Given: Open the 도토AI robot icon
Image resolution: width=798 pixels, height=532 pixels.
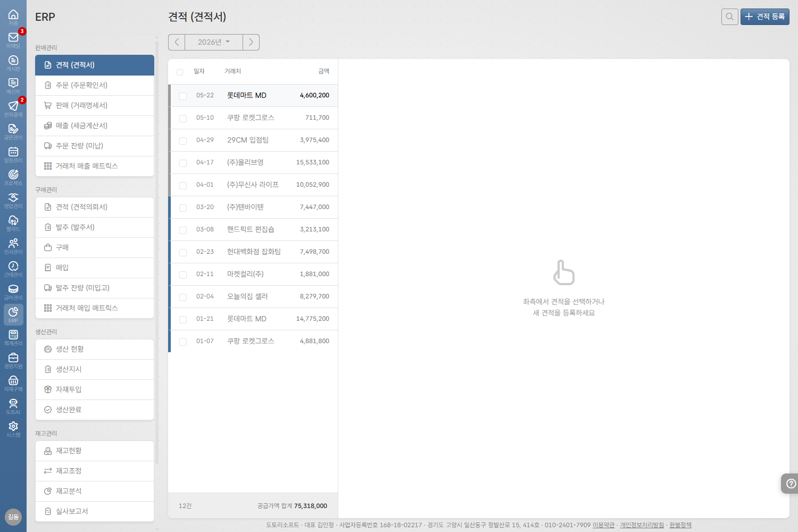Looking at the screenshot, I should pos(13,406).
